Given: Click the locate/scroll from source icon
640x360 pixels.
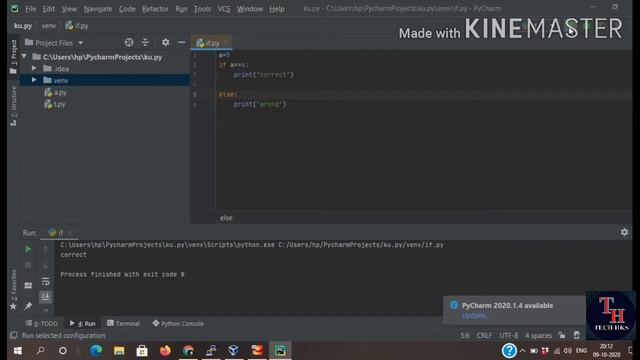Looking at the screenshot, I should tap(129, 42).
